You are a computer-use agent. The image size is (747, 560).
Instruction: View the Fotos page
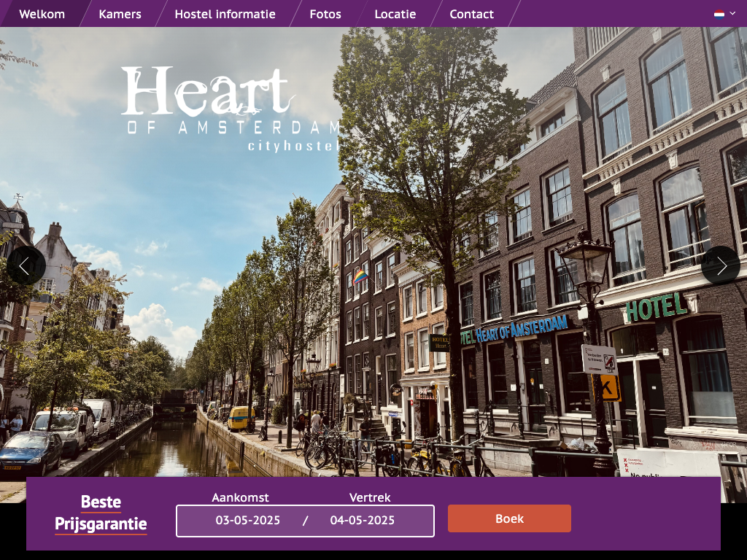(x=325, y=14)
